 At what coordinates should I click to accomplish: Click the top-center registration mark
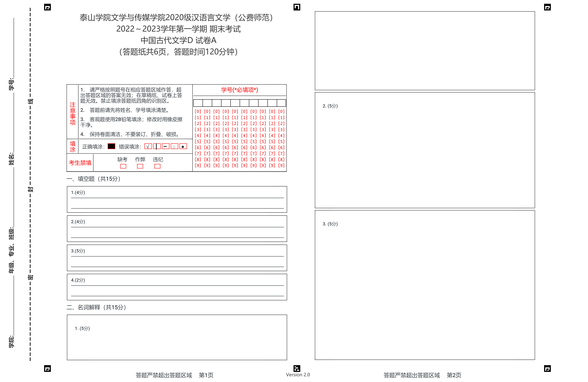click(x=297, y=7)
